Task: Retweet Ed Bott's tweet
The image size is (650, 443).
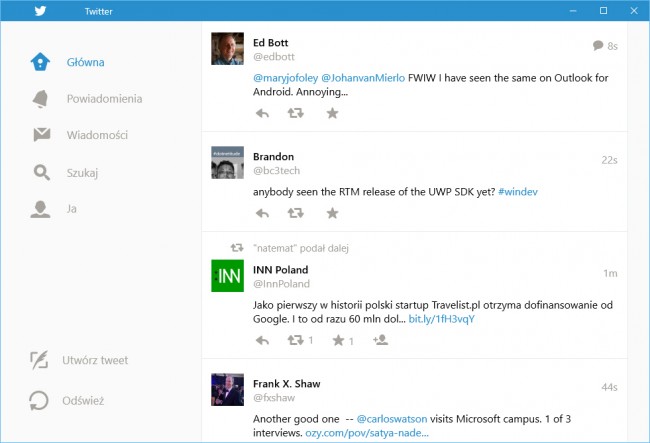Action: click(x=296, y=113)
